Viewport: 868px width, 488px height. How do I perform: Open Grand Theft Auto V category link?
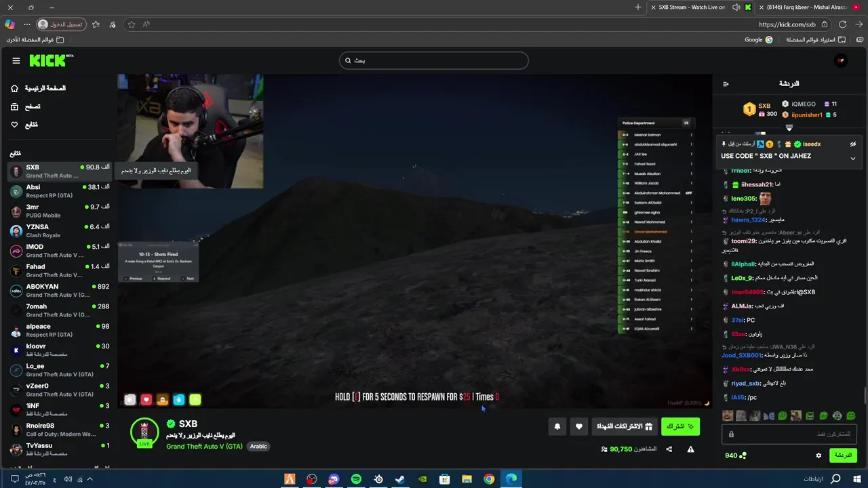pos(204,447)
